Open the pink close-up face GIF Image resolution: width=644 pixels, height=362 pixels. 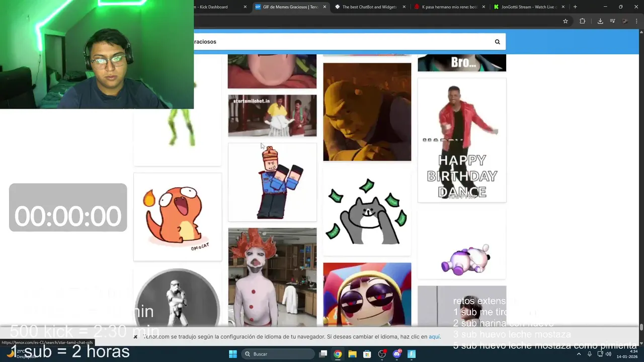pyautogui.click(x=272, y=71)
